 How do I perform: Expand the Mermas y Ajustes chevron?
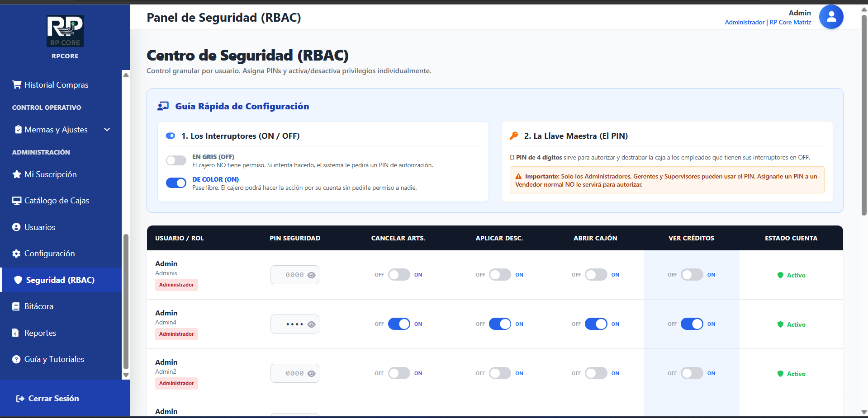(107, 130)
